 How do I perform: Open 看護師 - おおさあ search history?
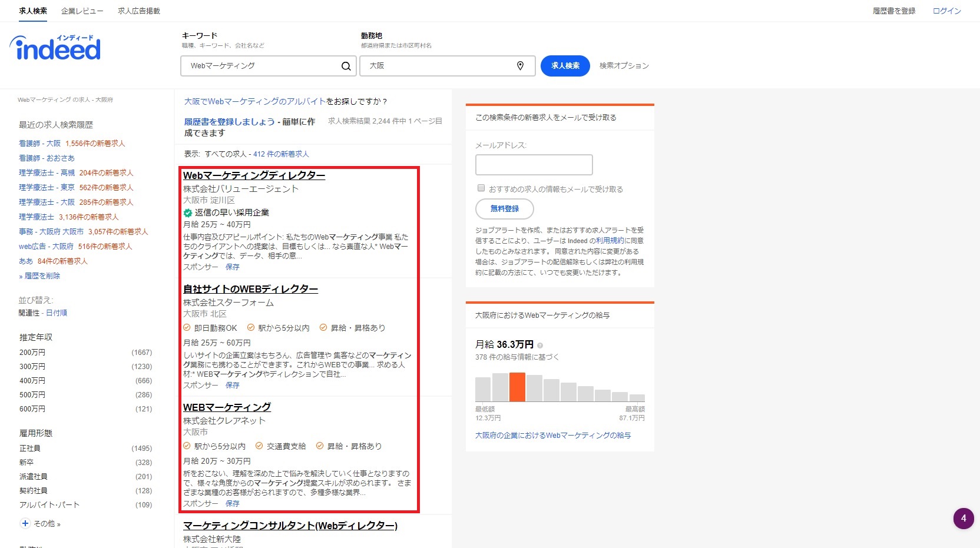(47, 158)
